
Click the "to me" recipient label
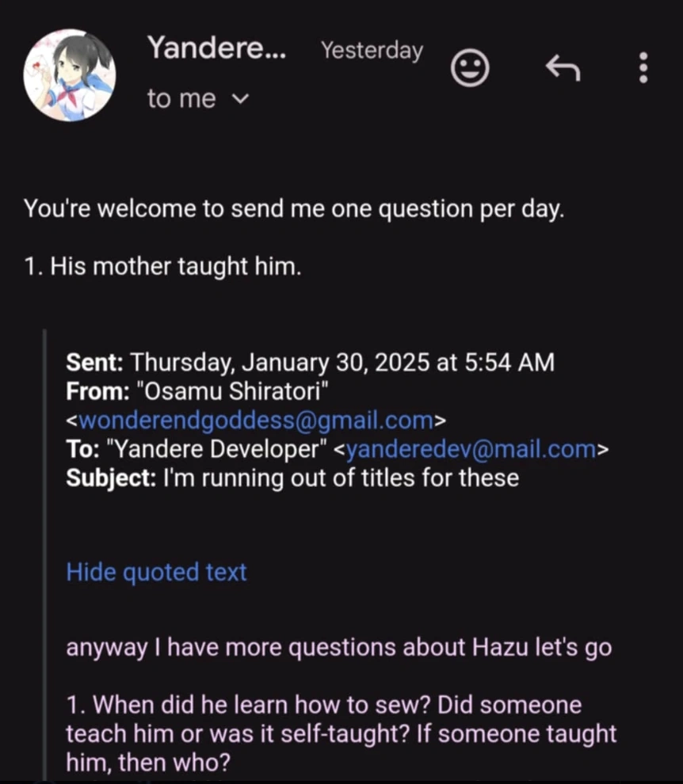(181, 99)
